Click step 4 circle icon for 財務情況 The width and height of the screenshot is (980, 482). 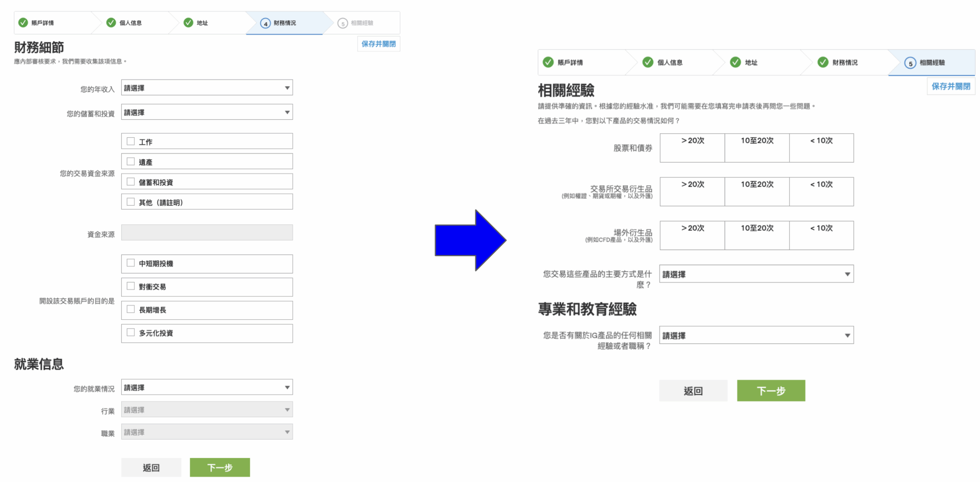pos(265,23)
